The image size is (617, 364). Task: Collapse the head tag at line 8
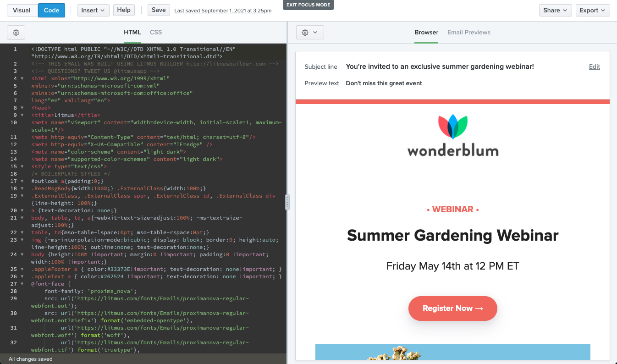tap(22, 108)
